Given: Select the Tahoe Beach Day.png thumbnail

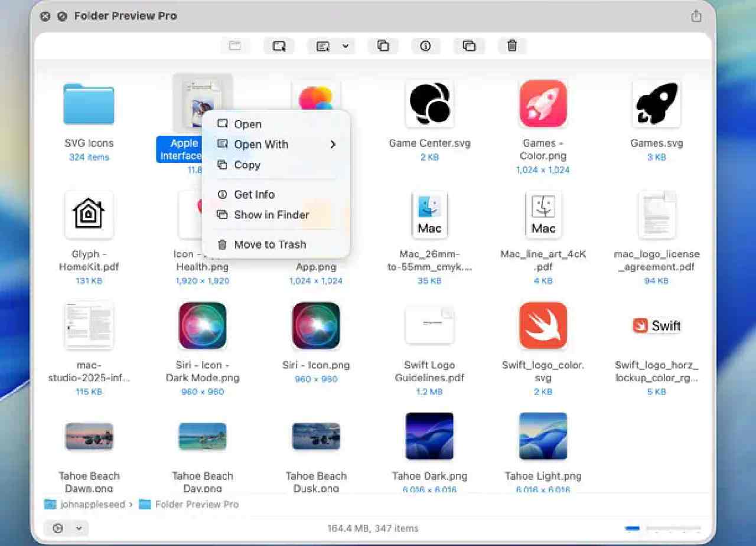Looking at the screenshot, I should pyautogui.click(x=203, y=436).
